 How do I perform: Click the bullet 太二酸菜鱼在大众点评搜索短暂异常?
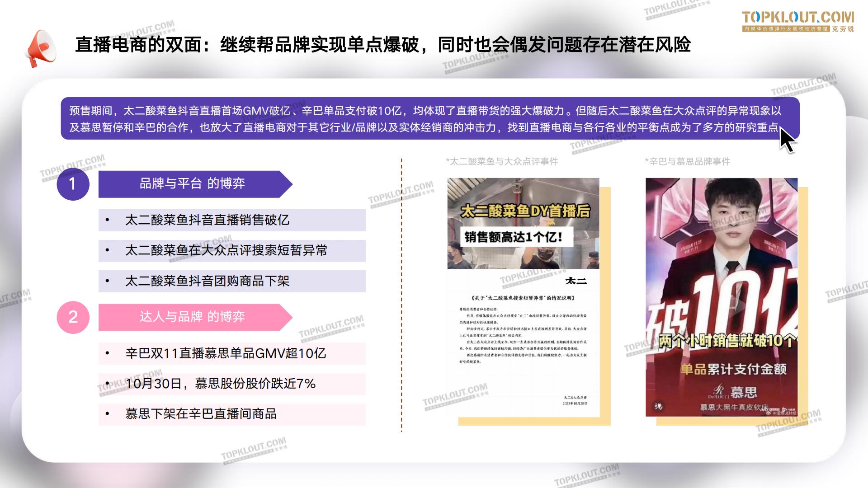tap(232, 251)
